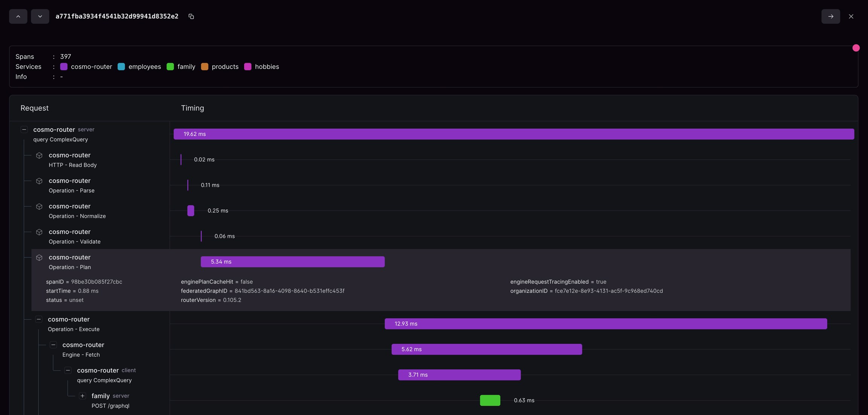Copy the trace ID to clipboard
Image resolution: width=868 pixels, height=415 pixels.
point(191,17)
